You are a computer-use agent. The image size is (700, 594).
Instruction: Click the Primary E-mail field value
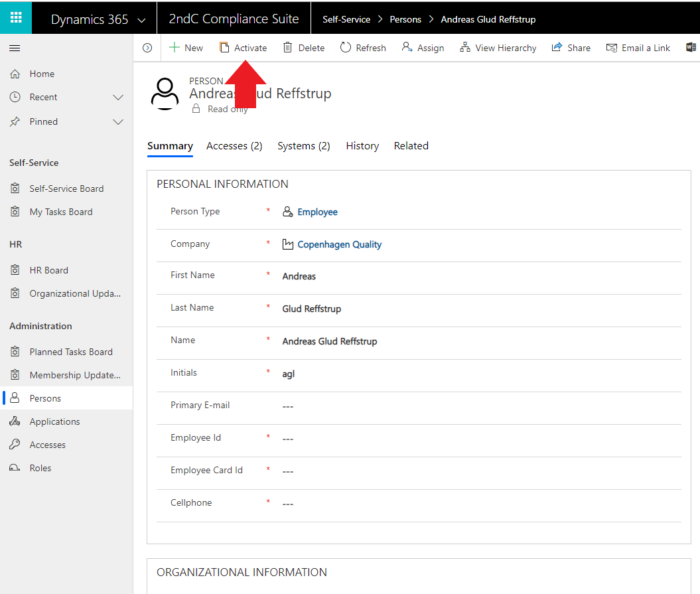point(288,406)
